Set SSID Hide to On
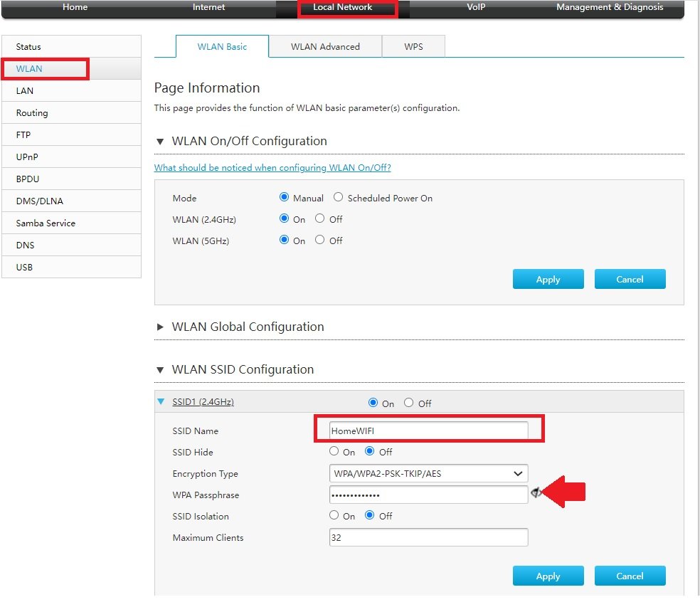Screen dimensions: 700x607 (x=334, y=452)
